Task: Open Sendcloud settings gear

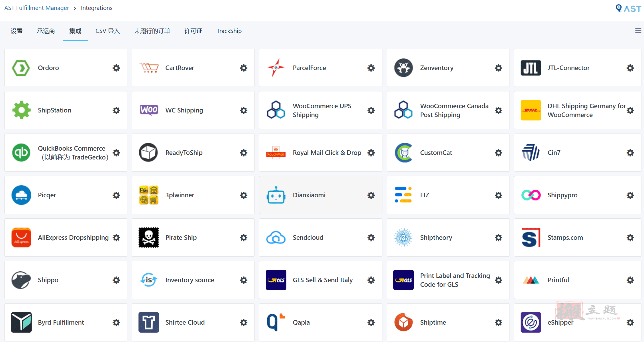Action: (x=371, y=237)
